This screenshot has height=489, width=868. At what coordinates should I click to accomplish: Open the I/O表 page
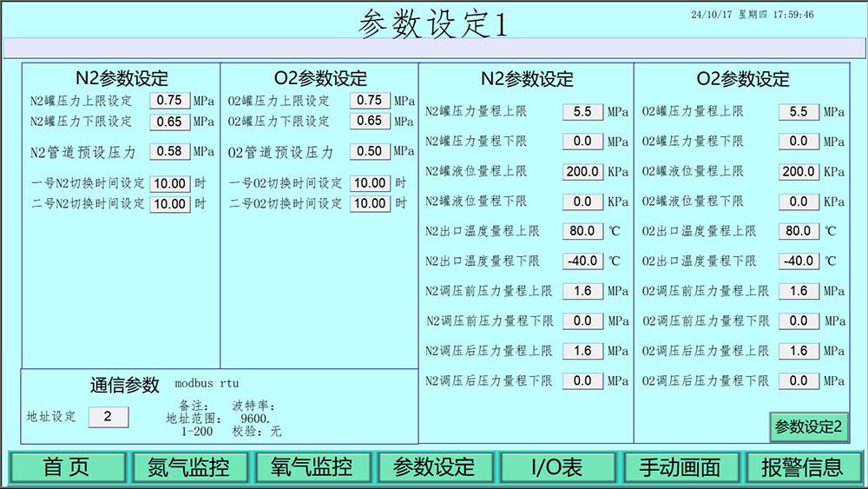coord(556,467)
